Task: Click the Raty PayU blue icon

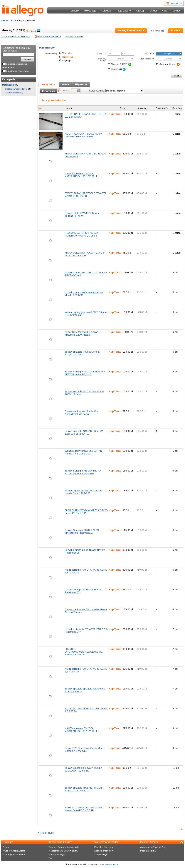Action: coord(124,69)
